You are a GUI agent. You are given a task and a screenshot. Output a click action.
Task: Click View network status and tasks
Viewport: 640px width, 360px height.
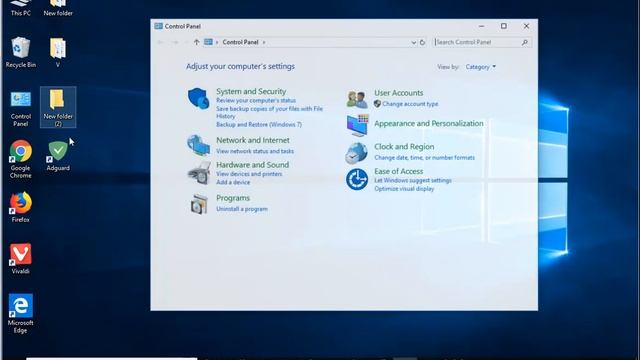pos(255,151)
